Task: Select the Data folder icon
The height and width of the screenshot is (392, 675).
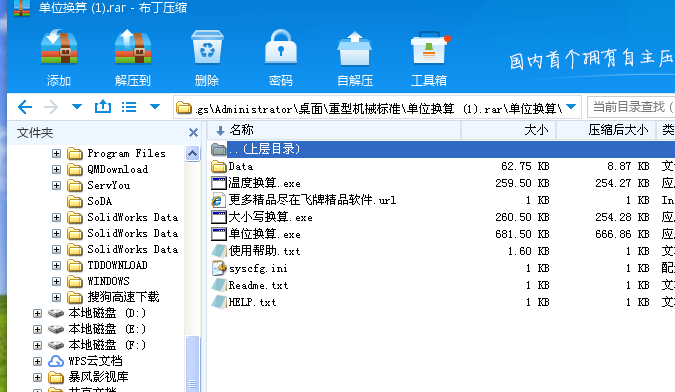Action: (x=219, y=166)
